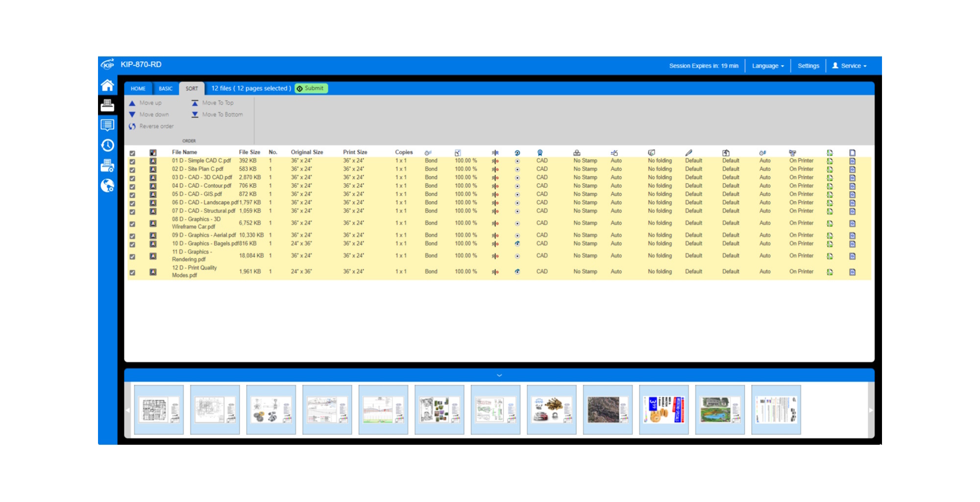Open the Service user dropdown

pyautogui.click(x=850, y=66)
